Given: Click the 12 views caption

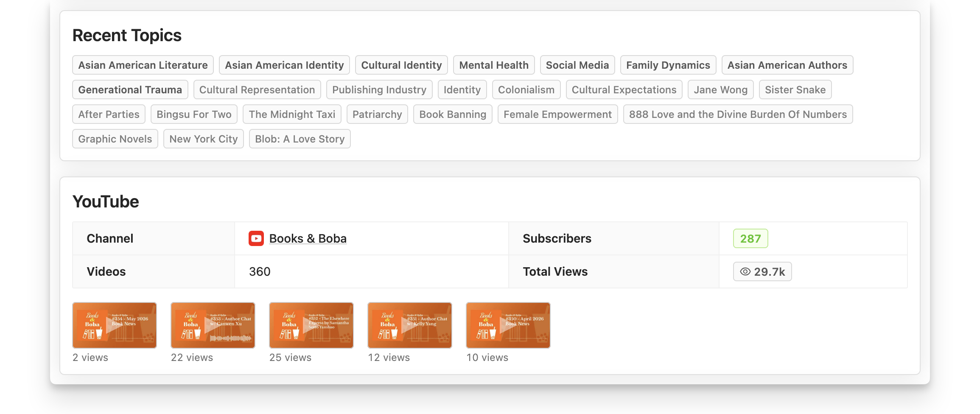Looking at the screenshot, I should point(389,358).
